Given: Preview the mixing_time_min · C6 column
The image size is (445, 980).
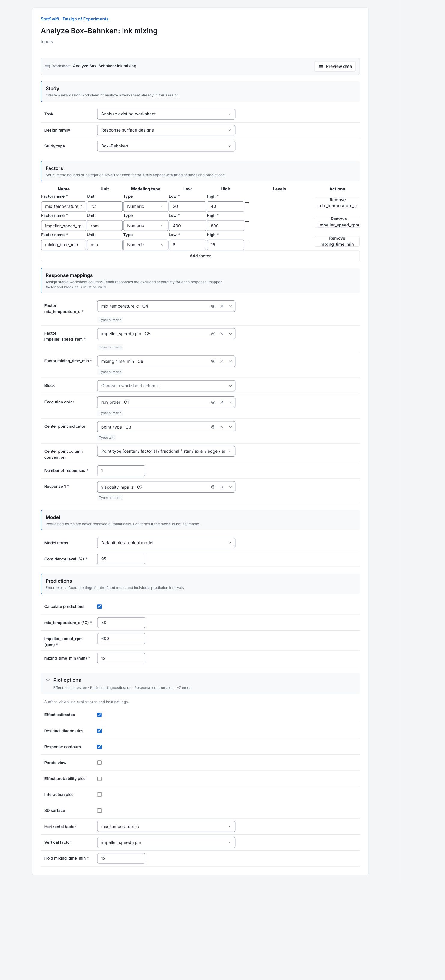Looking at the screenshot, I should point(213,361).
